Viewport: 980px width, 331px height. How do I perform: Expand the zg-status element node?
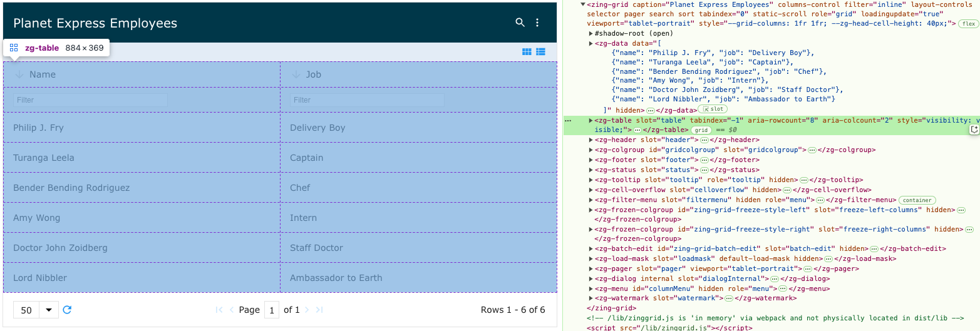click(591, 170)
